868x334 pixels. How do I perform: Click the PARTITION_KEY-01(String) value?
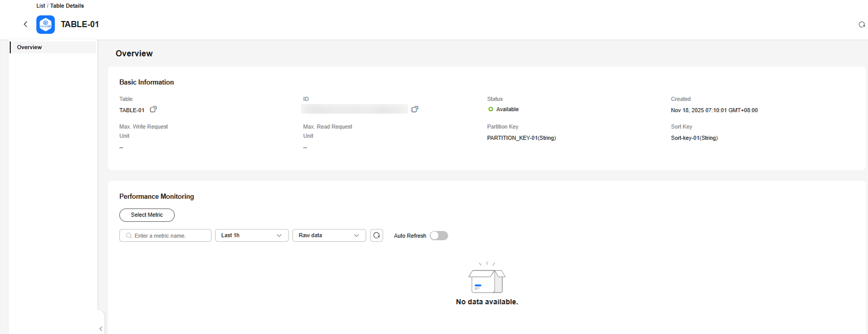click(x=521, y=138)
